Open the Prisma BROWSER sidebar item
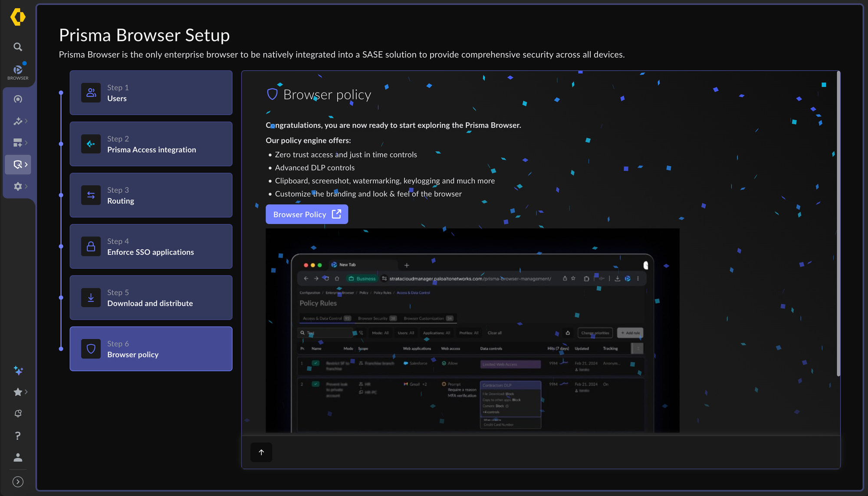Viewport: 868px width, 496px height. coord(18,72)
